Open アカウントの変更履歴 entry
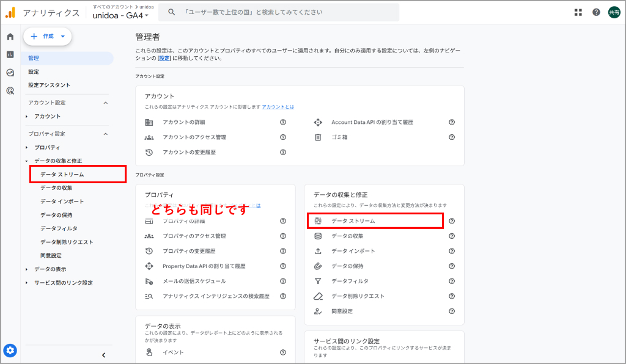Screen dimensions: 626x364 190,152
